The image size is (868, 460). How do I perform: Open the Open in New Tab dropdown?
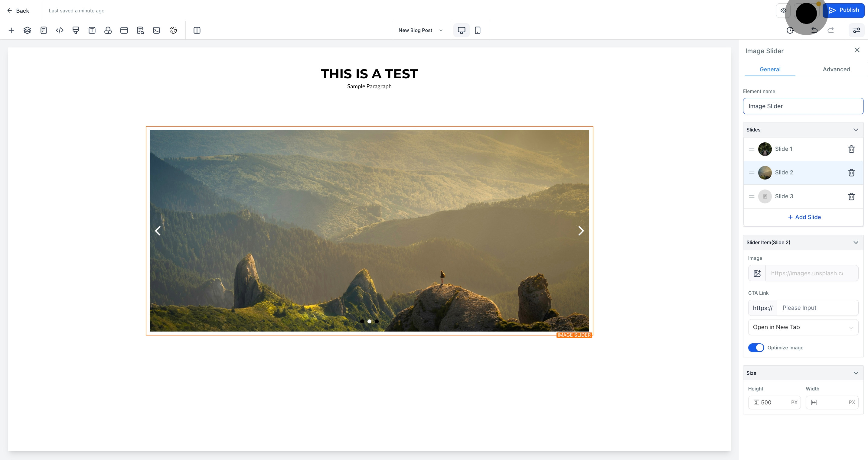tap(803, 327)
